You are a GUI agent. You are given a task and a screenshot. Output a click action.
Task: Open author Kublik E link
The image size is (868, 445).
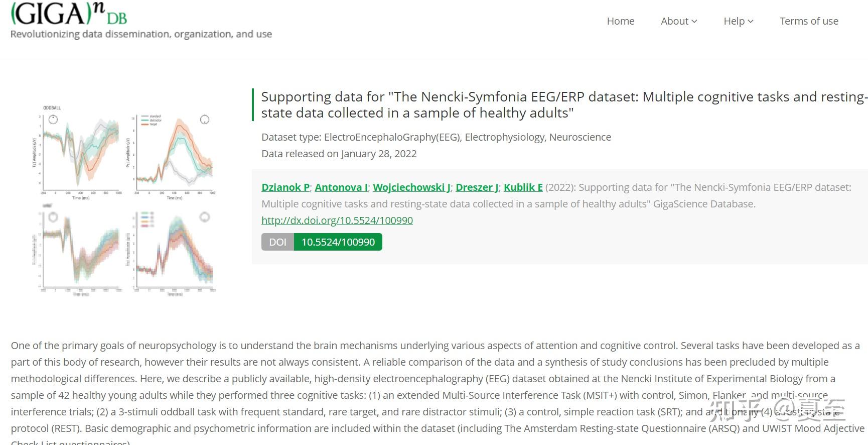click(x=523, y=187)
